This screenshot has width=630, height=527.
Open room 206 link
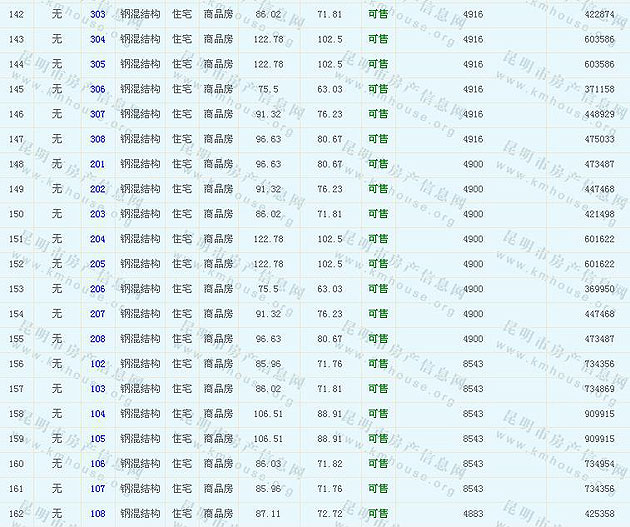click(x=97, y=290)
